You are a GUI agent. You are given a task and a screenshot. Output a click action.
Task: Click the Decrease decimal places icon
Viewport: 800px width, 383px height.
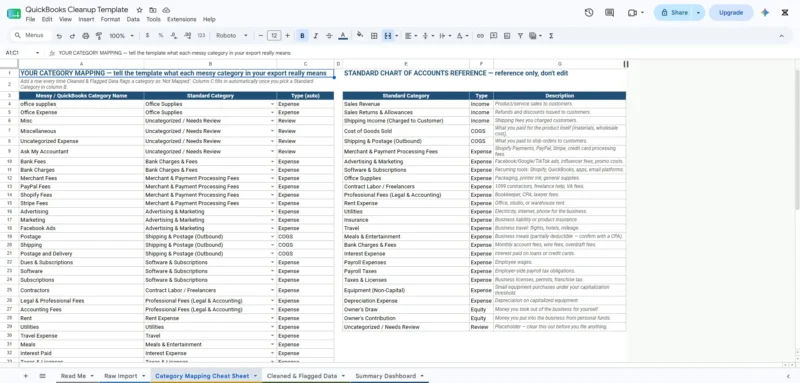174,36
